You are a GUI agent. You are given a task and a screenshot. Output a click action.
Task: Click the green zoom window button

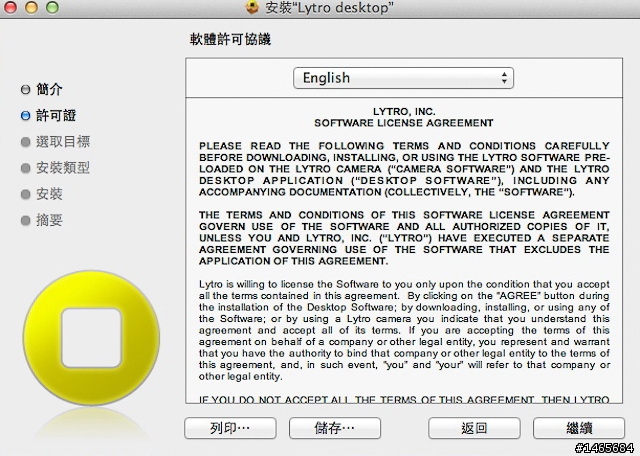[x=52, y=7]
